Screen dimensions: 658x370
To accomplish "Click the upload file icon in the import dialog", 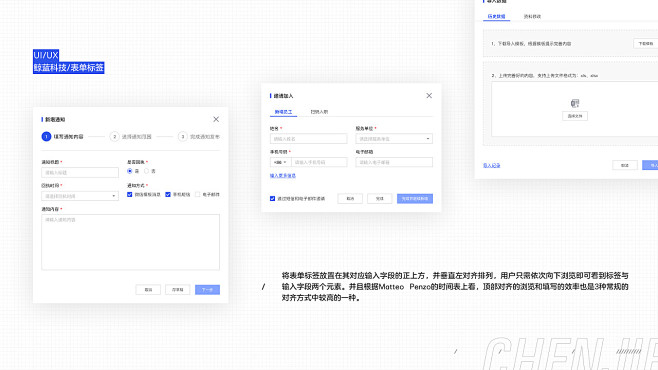I will pos(575,103).
